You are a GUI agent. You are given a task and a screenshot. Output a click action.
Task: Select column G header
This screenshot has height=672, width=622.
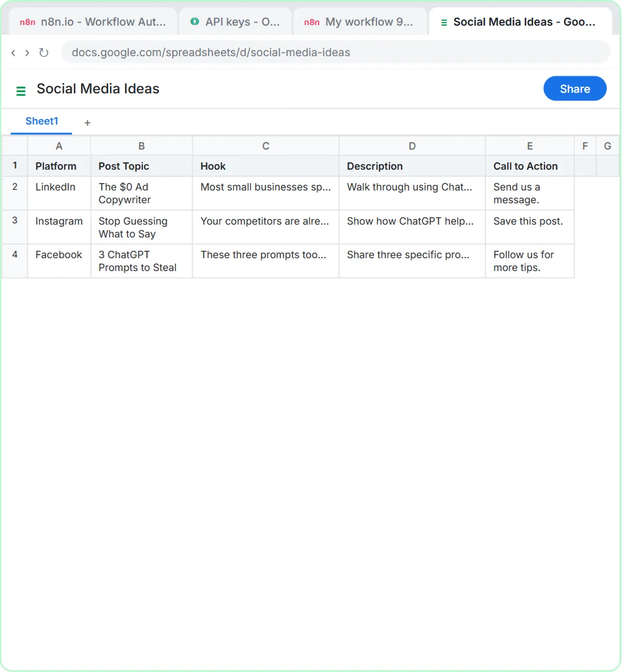coord(607,146)
